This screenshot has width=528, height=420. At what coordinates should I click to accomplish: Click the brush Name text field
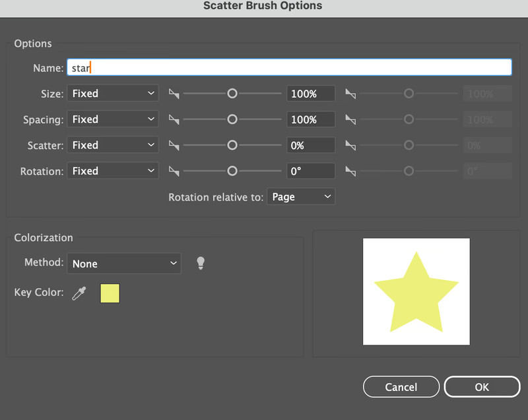point(289,67)
